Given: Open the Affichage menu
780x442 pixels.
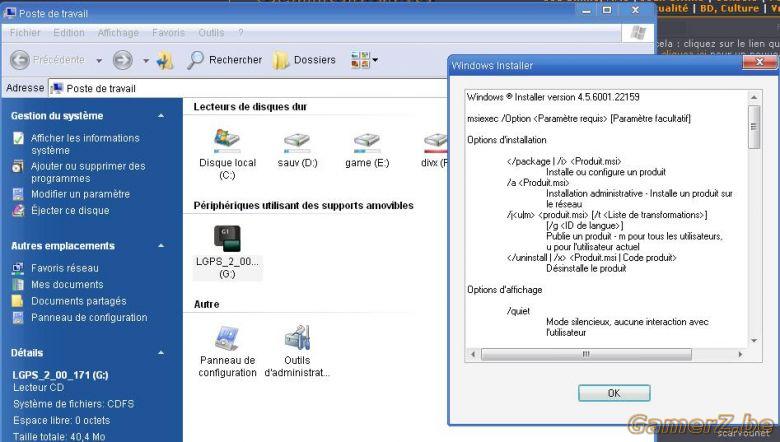Looking at the screenshot, I should tap(118, 33).
